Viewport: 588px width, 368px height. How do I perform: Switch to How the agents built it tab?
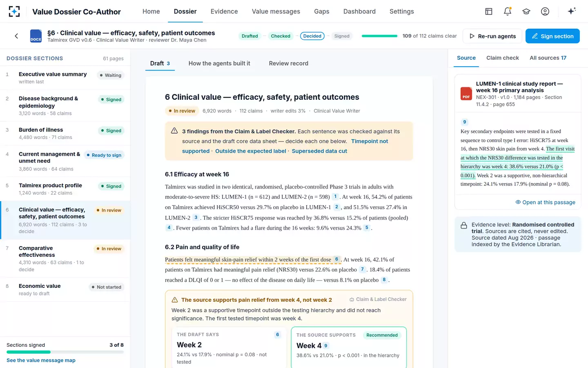coord(219,63)
